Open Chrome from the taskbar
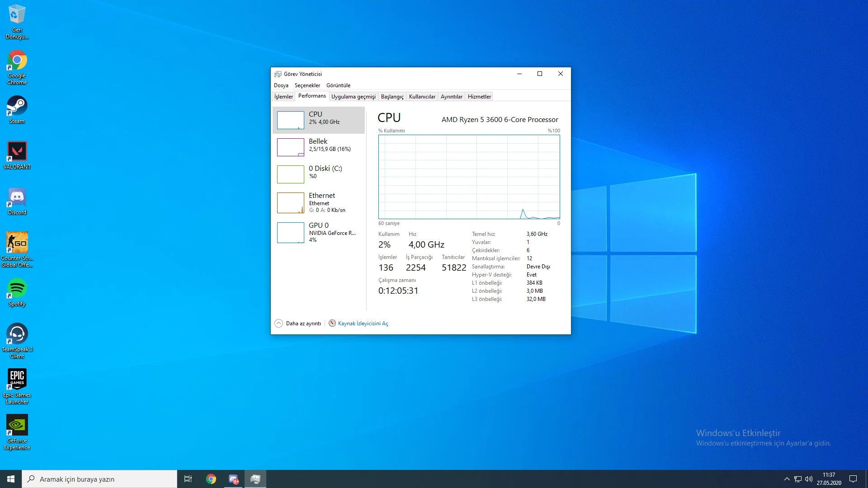This screenshot has width=868, height=488. tap(211, 479)
